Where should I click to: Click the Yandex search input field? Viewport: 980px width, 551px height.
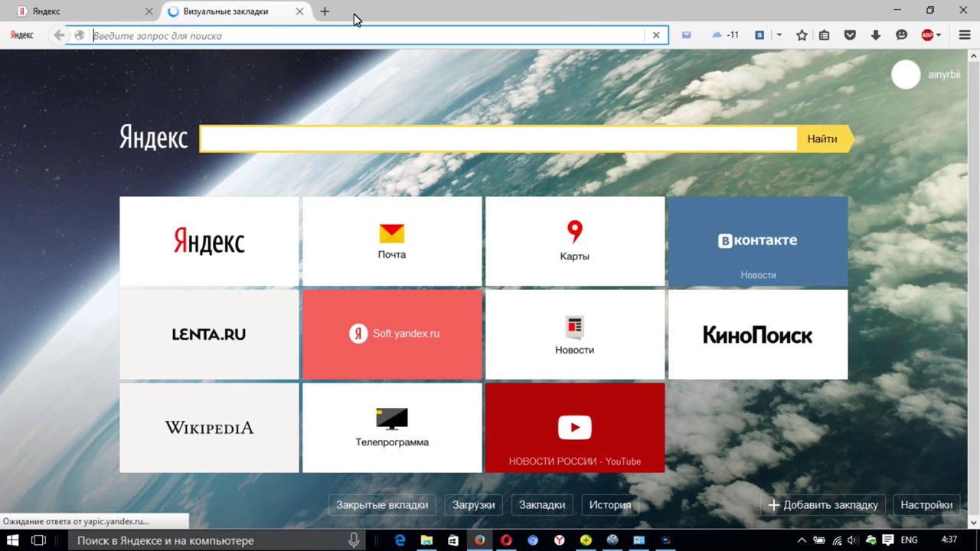pyautogui.click(x=498, y=139)
